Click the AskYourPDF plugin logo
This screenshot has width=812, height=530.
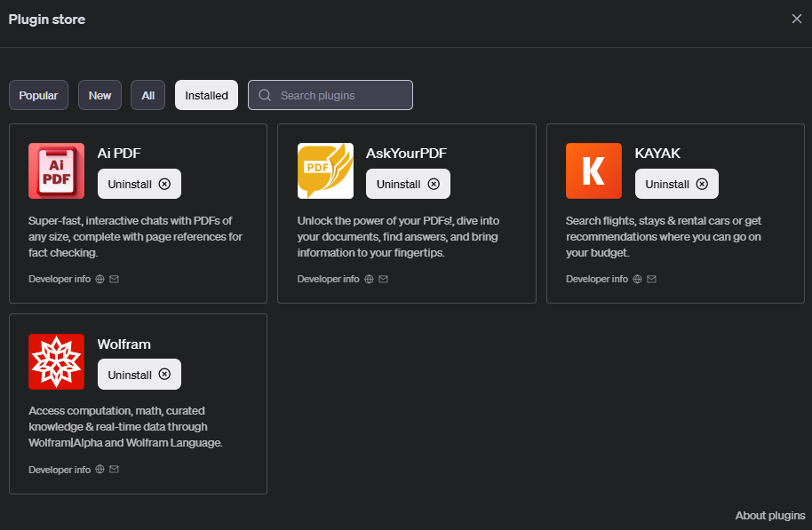click(x=325, y=170)
